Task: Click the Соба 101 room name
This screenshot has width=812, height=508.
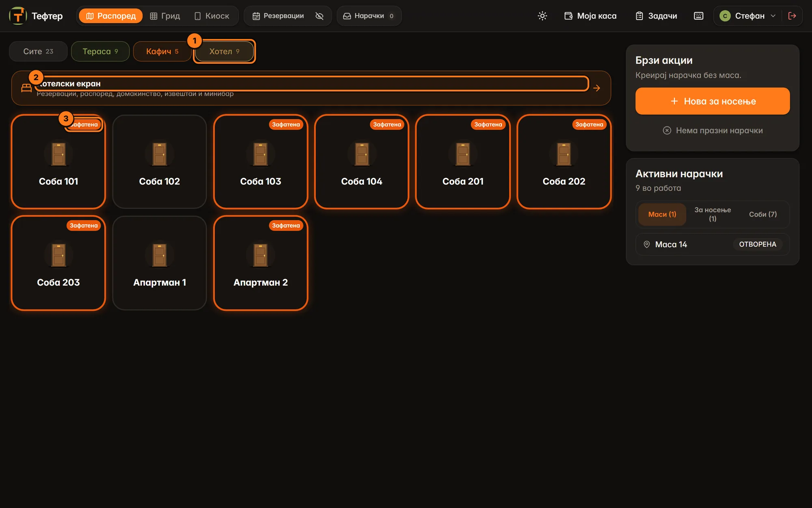Action: [x=58, y=181]
